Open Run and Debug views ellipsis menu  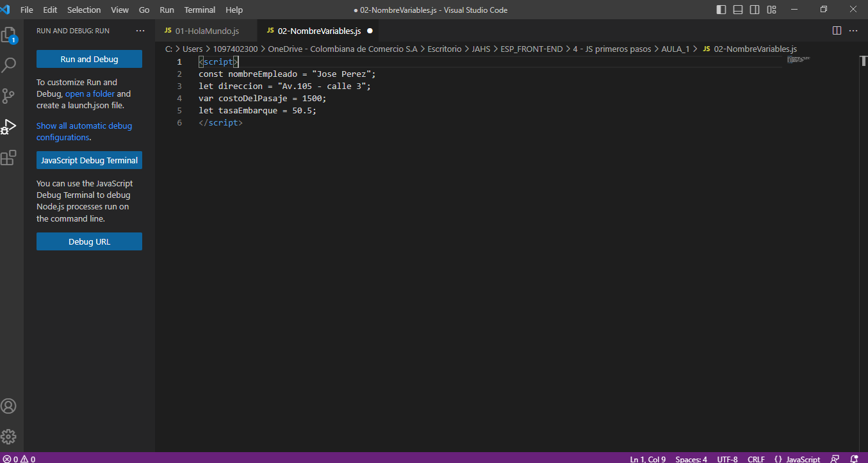click(x=140, y=31)
